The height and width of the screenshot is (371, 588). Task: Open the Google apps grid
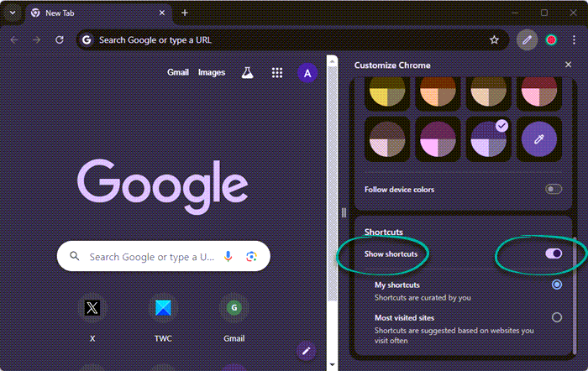click(276, 73)
